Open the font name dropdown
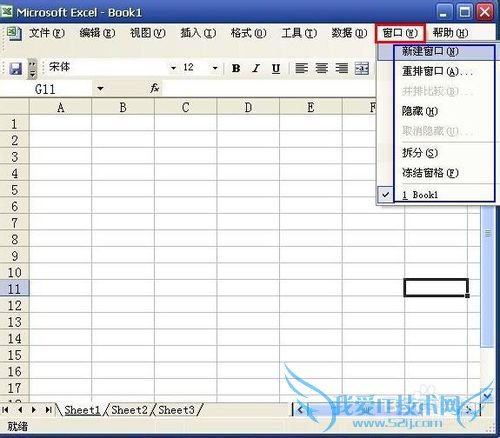The image size is (500, 438). coord(173,68)
